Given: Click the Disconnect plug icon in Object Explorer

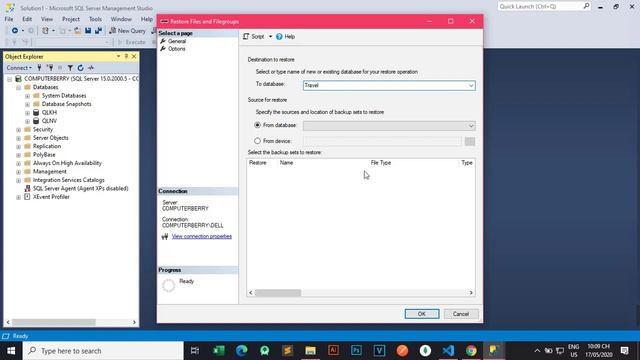Looking at the screenshot, I should point(50,68).
